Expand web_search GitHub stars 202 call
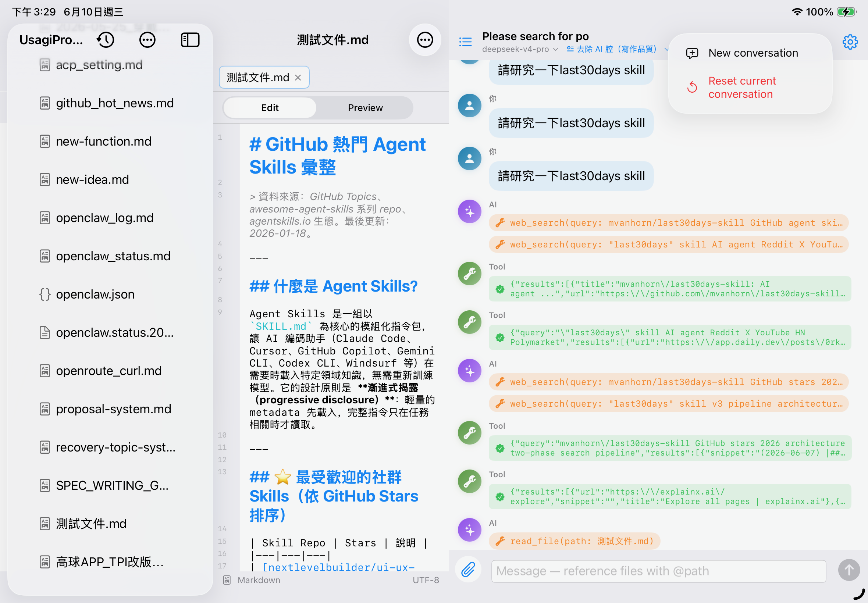 (x=668, y=382)
